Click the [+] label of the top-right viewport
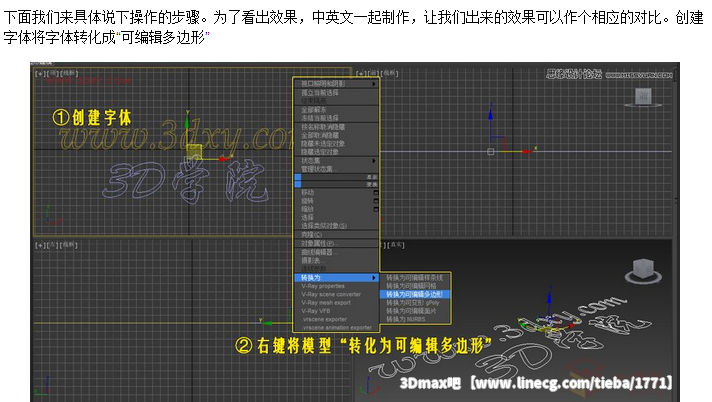Image resolution: width=712 pixels, height=402 pixels. (x=361, y=74)
